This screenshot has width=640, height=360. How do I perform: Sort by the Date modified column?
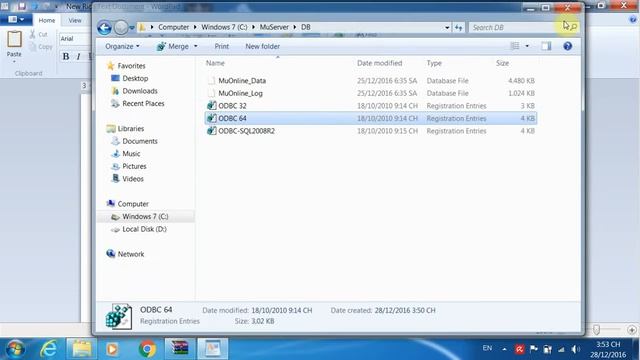[x=380, y=63]
